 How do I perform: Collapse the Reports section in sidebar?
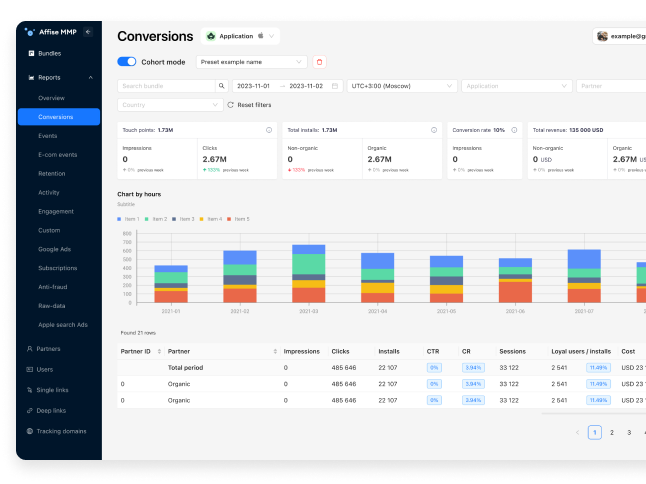(90, 77)
